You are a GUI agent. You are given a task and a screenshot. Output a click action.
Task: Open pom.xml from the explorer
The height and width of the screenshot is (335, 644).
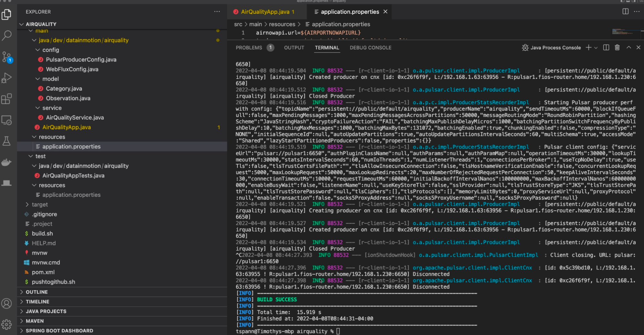(x=43, y=272)
